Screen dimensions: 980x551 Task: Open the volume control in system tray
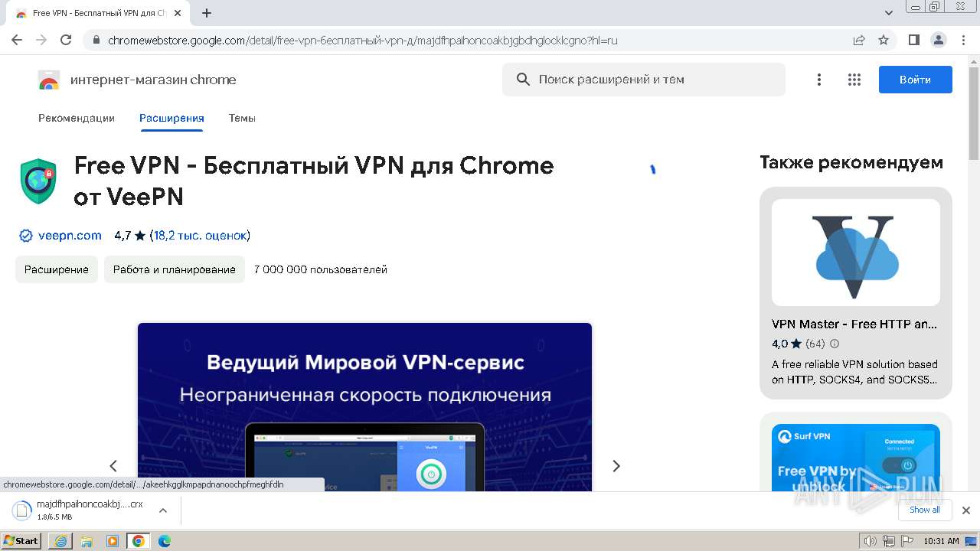click(x=870, y=541)
